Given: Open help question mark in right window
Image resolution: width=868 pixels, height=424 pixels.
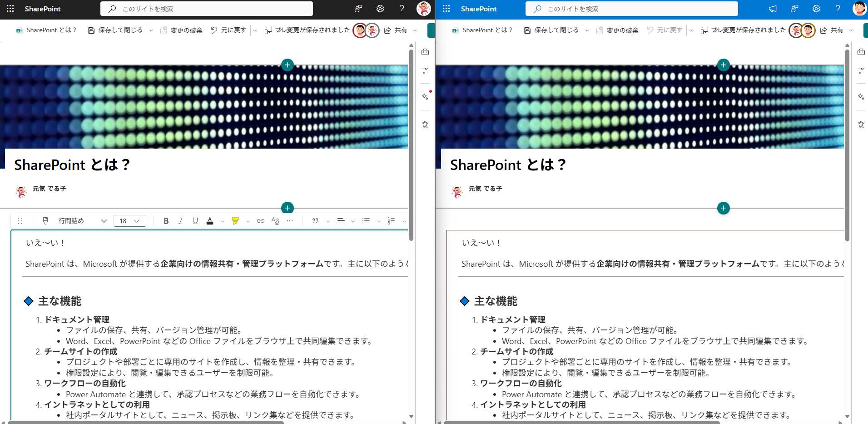Looking at the screenshot, I should (x=838, y=9).
